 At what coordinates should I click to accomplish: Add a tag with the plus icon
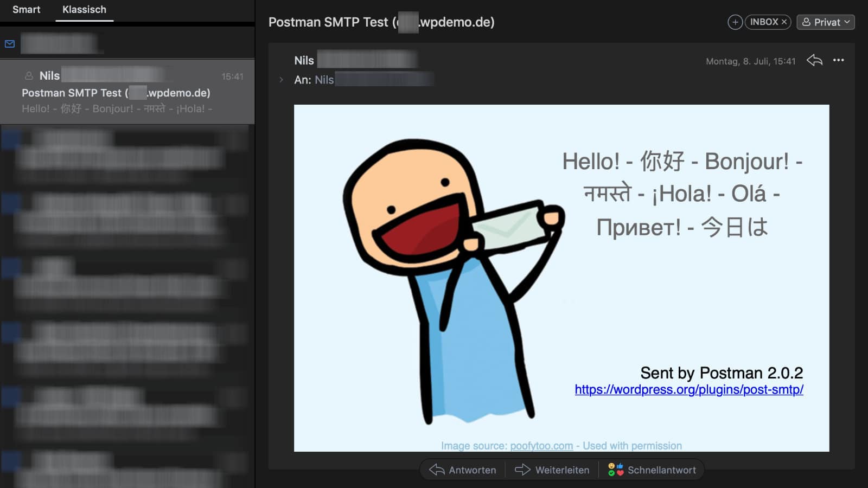735,22
